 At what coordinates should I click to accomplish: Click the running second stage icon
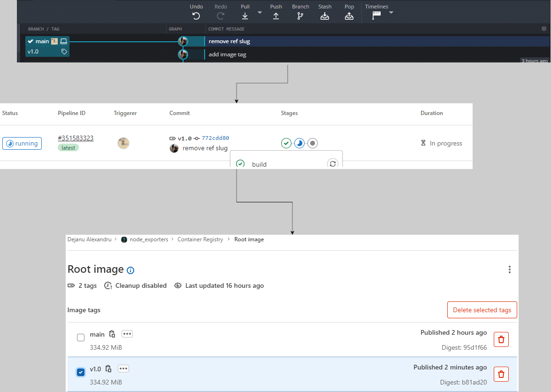pyautogui.click(x=299, y=143)
